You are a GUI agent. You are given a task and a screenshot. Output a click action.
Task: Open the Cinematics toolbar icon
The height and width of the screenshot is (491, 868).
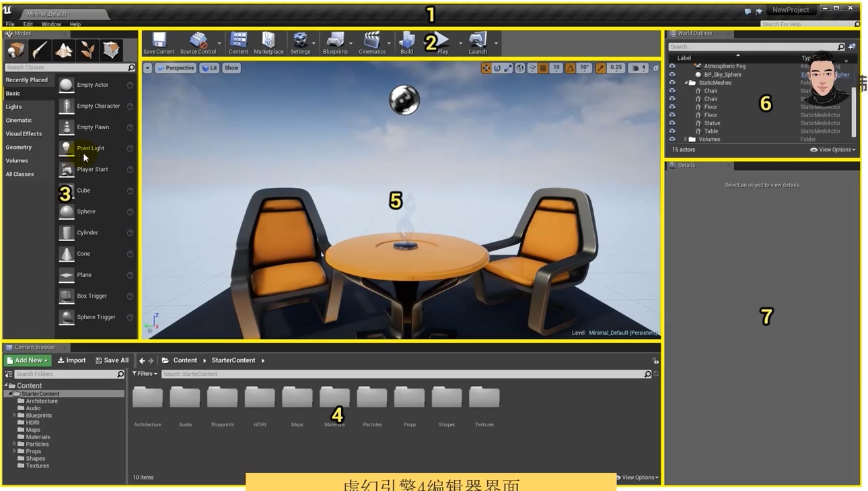pos(372,40)
